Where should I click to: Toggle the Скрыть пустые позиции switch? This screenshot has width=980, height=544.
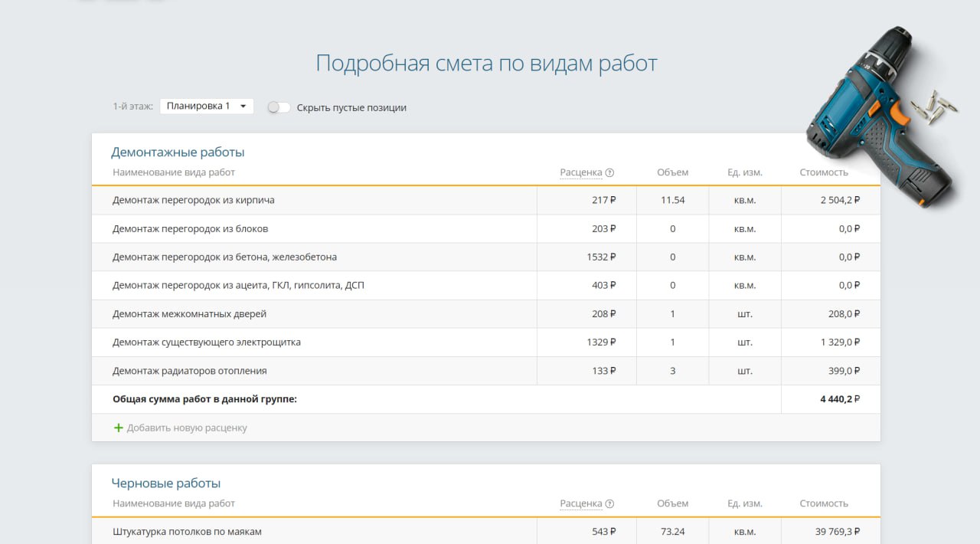pos(279,107)
